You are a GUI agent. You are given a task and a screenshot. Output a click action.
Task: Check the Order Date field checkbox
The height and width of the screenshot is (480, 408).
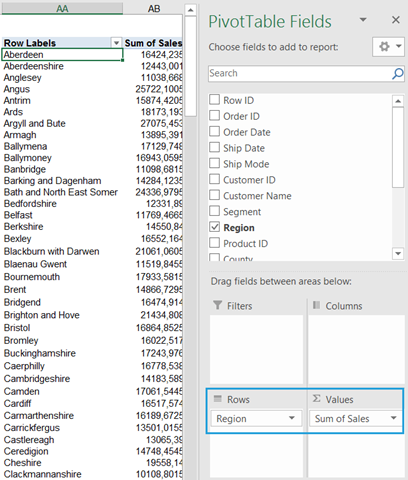pos(214,131)
